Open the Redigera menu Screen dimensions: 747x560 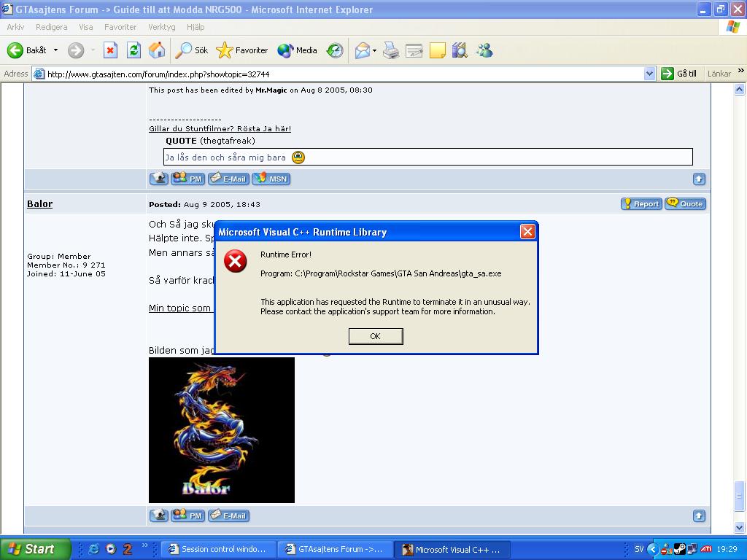(x=52, y=27)
